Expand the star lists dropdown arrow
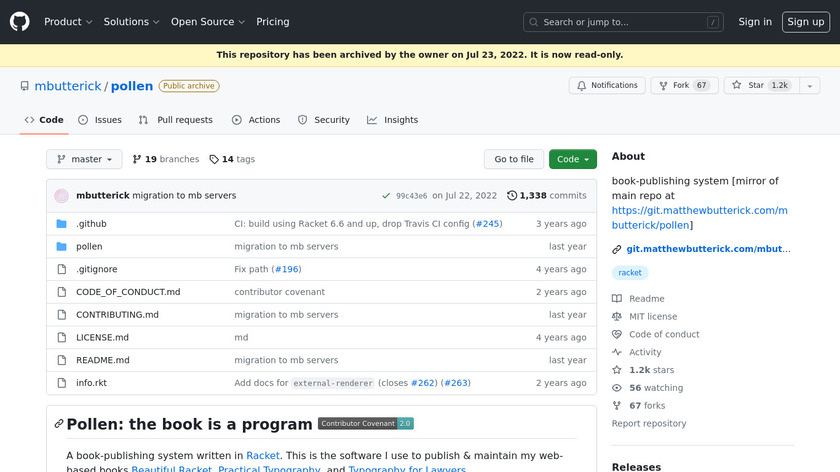The image size is (840, 472). [x=810, y=85]
